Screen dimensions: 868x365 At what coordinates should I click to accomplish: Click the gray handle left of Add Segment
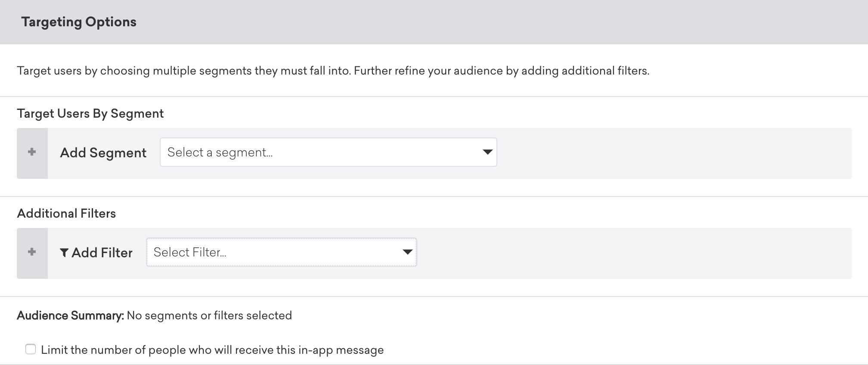point(32,153)
